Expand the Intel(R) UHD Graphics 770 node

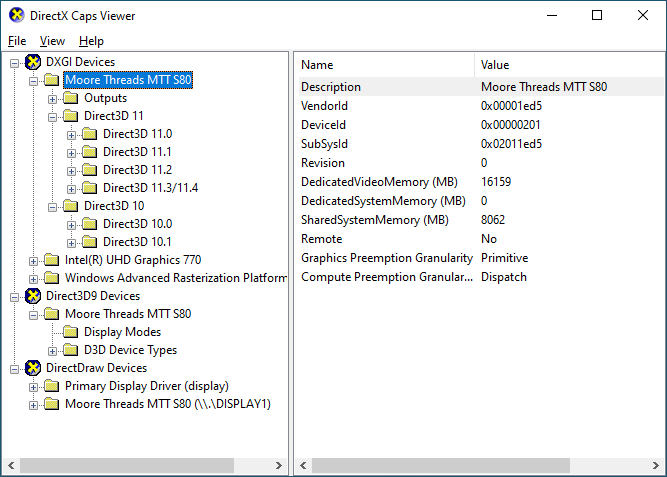click(33, 261)
